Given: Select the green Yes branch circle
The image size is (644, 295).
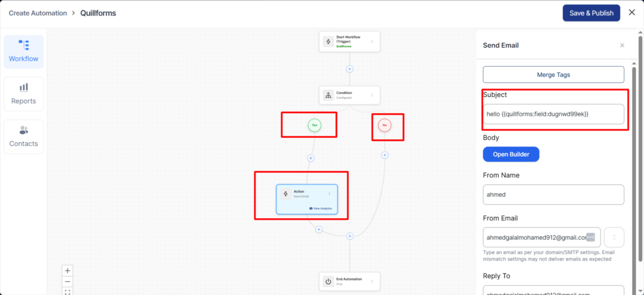Looking at the screenshot, I should click(314, 126).
